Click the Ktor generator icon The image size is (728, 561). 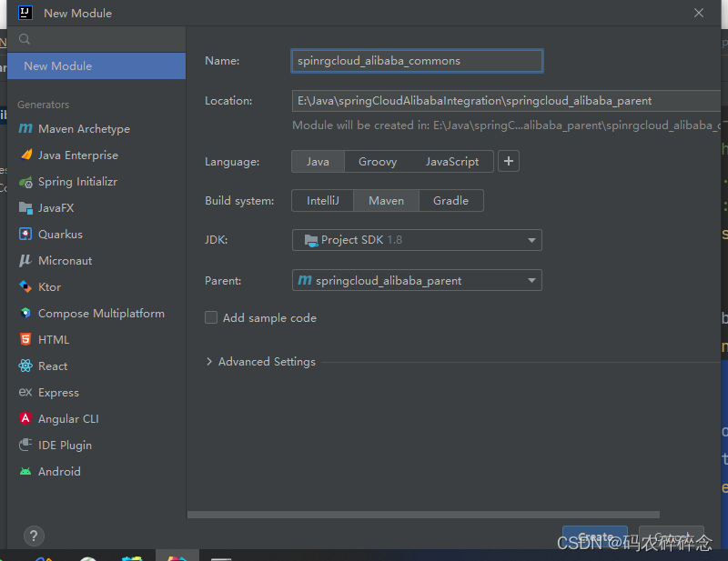[25, 286]
